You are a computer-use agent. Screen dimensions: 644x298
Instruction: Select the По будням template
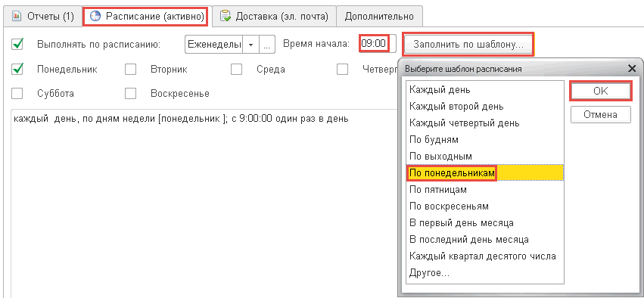tap(484, 140)
